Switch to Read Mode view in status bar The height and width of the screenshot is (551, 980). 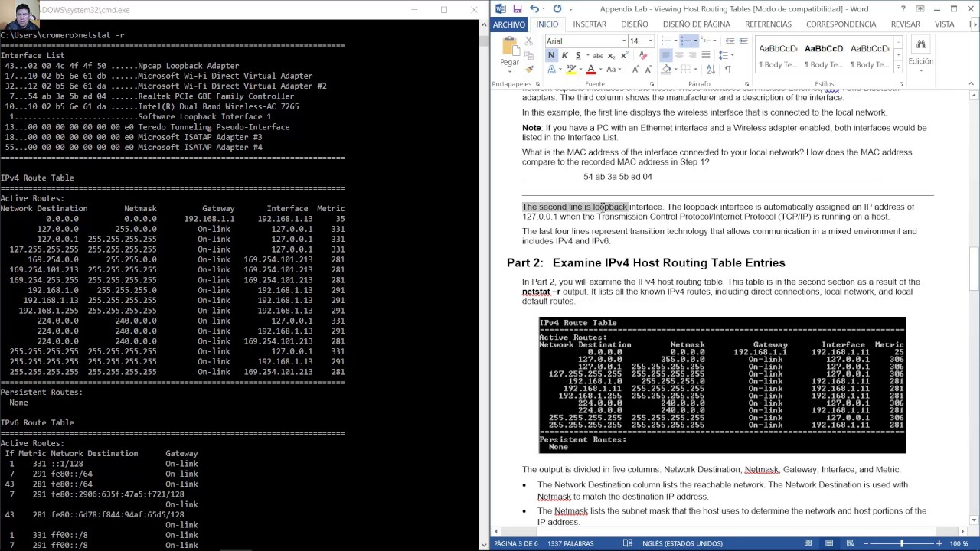808,543
